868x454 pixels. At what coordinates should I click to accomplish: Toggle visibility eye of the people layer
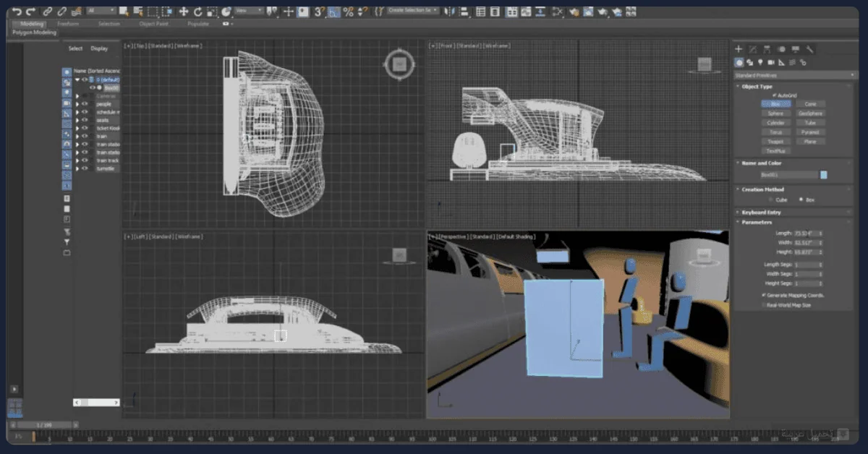(x=84, y=105)
